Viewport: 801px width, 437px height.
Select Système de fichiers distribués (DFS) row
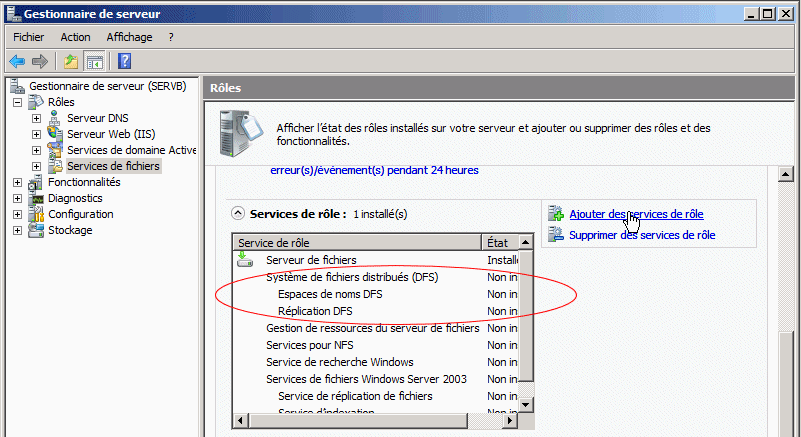point(375,277)
